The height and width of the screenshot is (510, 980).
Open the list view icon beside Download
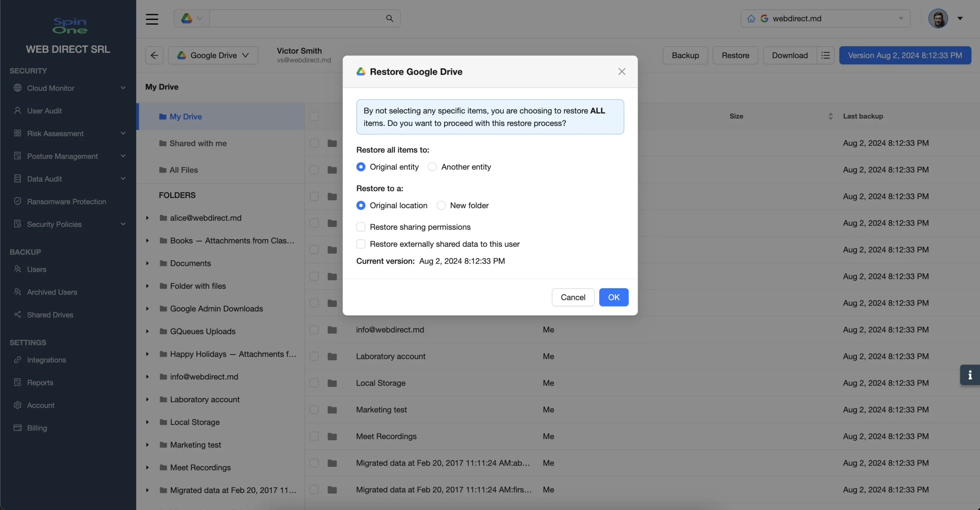click(x=825, y=55)
